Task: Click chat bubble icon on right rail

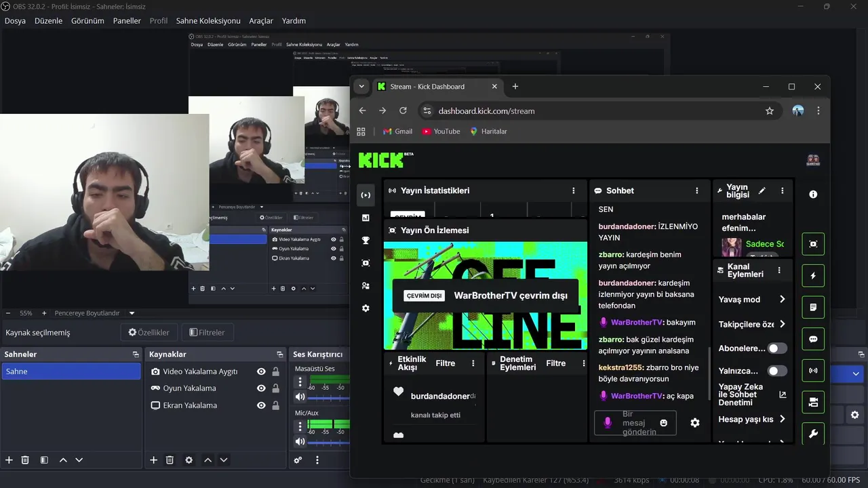Action: click(x=813, y=339)
